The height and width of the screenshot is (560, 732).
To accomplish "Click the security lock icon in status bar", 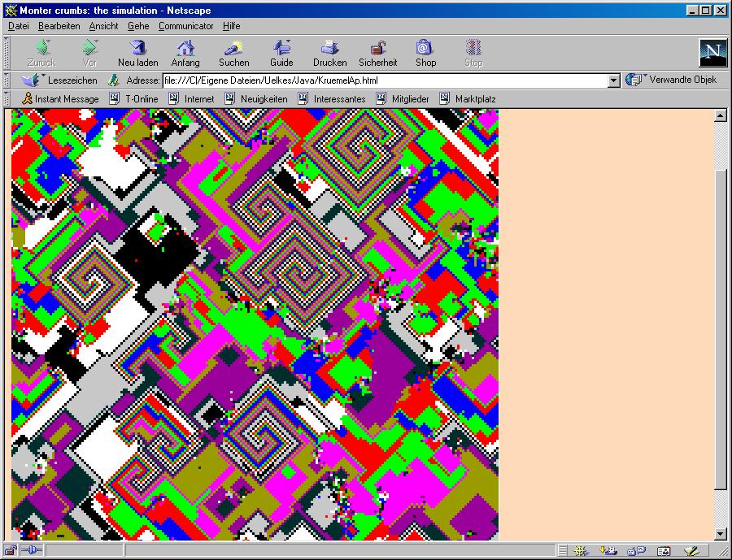I will point(11,551).
